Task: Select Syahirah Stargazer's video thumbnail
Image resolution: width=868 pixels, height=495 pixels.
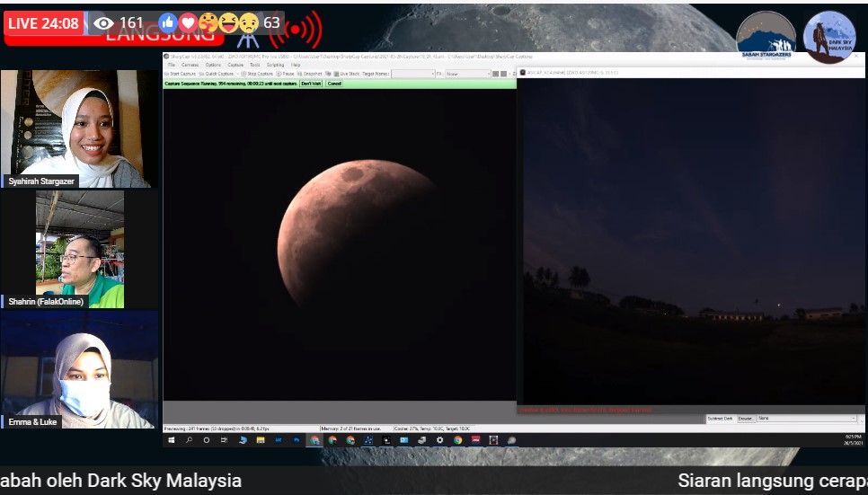Action: point(79,128)
